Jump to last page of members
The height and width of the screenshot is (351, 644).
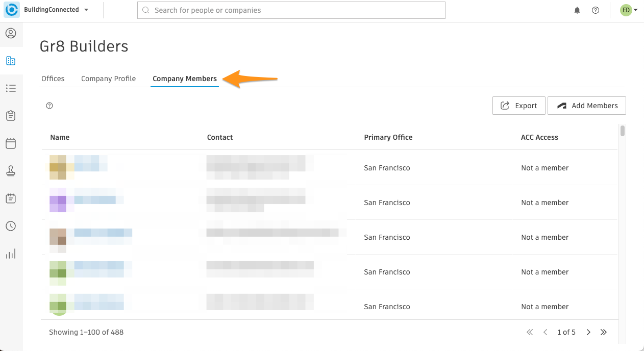point(604,332)
